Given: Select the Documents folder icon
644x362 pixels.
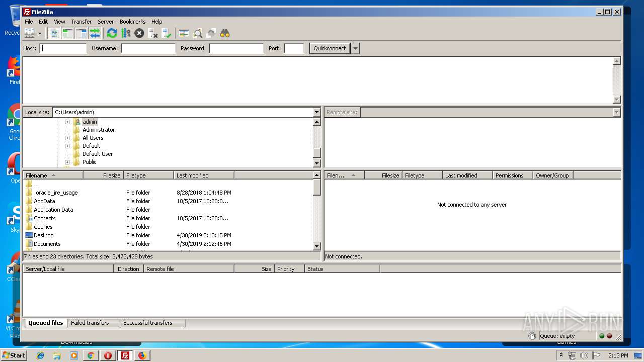Looking at the screenshot, I should (x=29, y=244).
